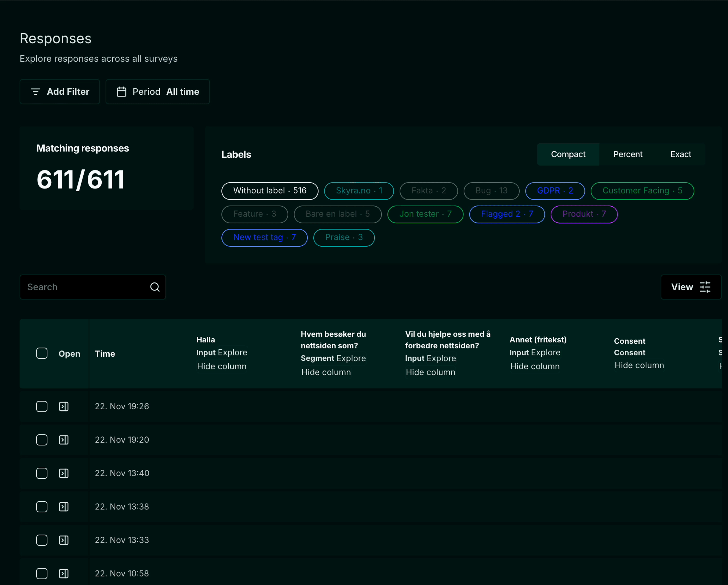Open the response from 22. Nov 13:38
This screenshot has width=728, height=585.
(64, 507)
